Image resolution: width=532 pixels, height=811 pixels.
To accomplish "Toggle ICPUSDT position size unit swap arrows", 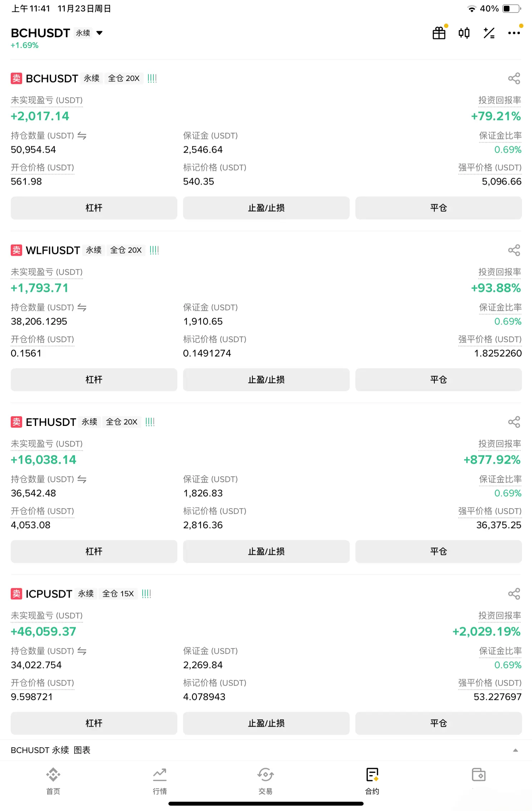I will tap(82, 651).
